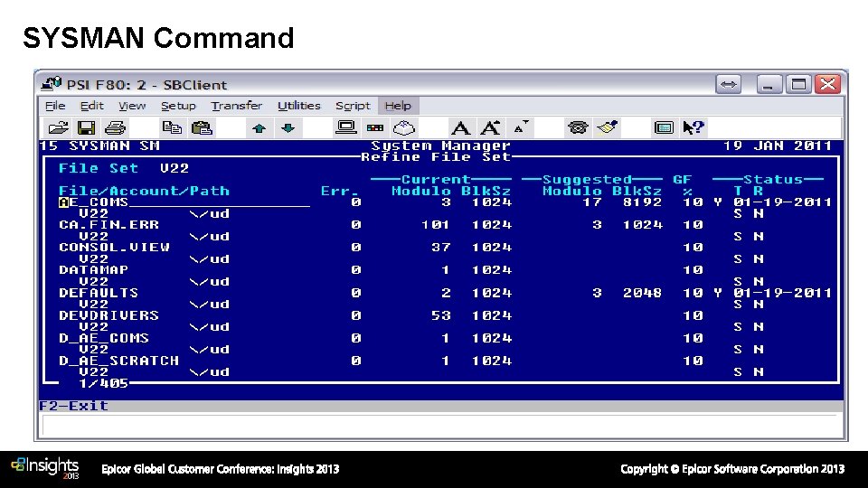Click suggested block size 8192 for AE_COMS

[x=642, y=202]
